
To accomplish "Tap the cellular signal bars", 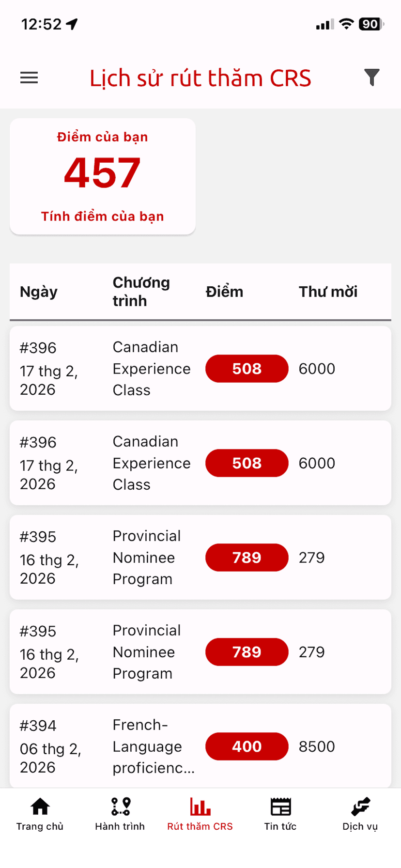I will (324, 24).
